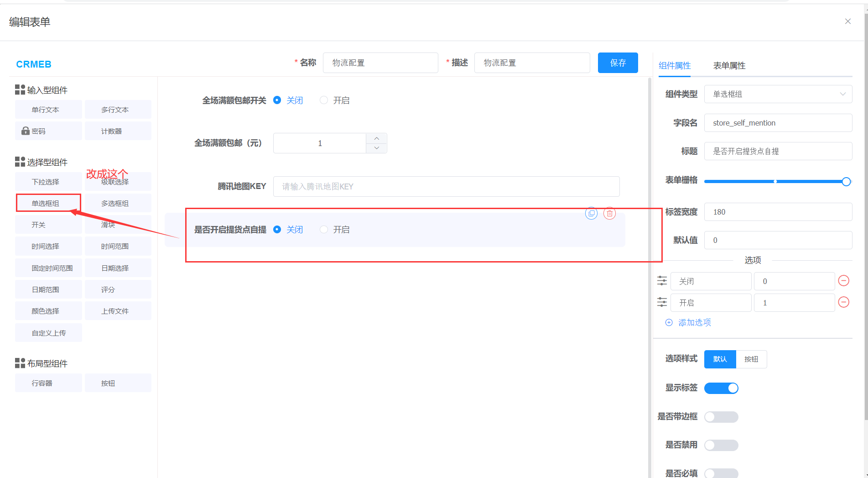Switch to the 组件属性 tab
This screenshot has width=868, height=478.
tap(675, 66)
